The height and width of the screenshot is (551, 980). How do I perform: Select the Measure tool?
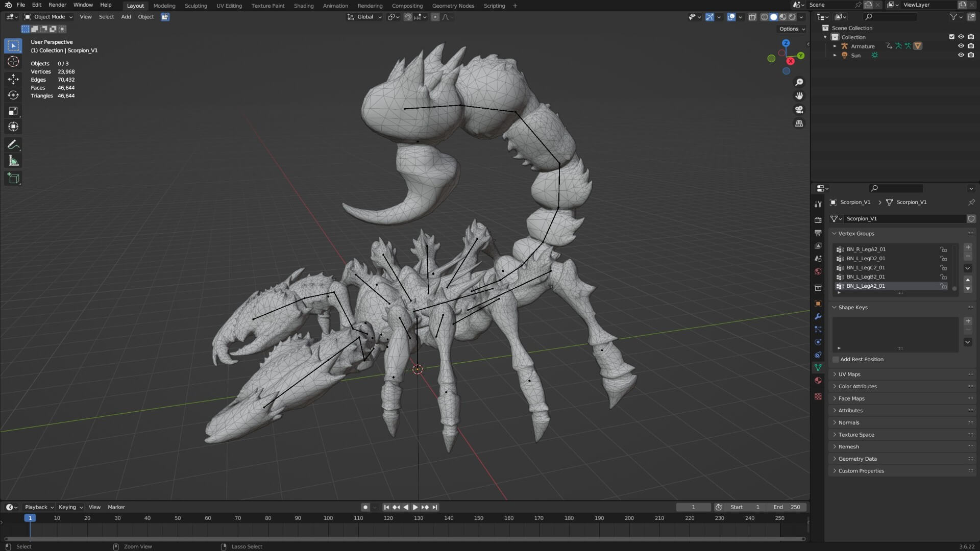[13, 161]
